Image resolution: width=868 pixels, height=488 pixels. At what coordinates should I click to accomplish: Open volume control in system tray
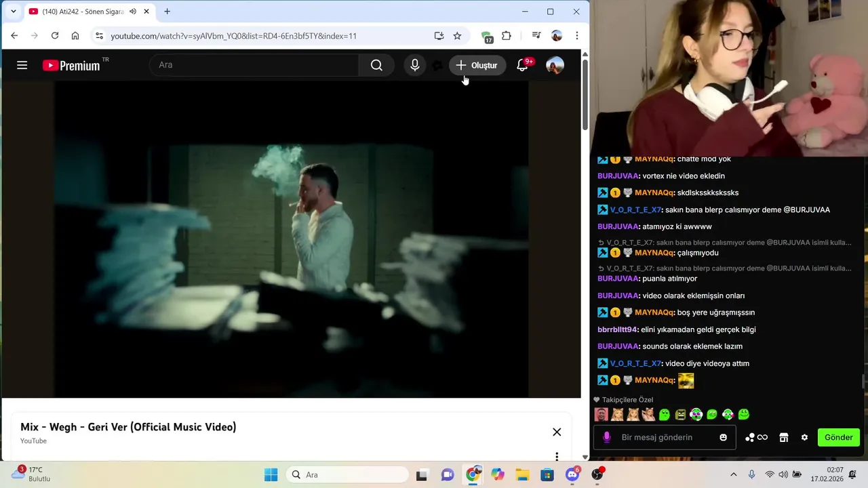[x=783, y=474]
